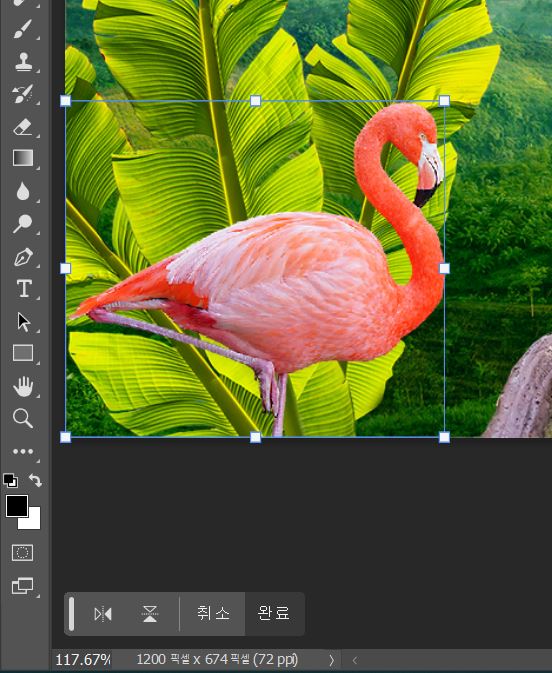Click the middle-right transform handle
The height and width of the screenshot is (673, 552).
(x=444, y=269)
